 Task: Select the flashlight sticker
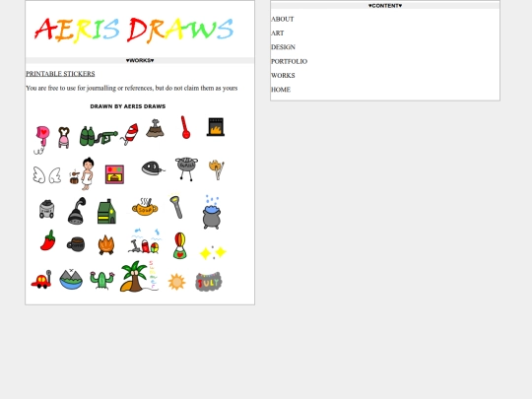coord(176,207)
